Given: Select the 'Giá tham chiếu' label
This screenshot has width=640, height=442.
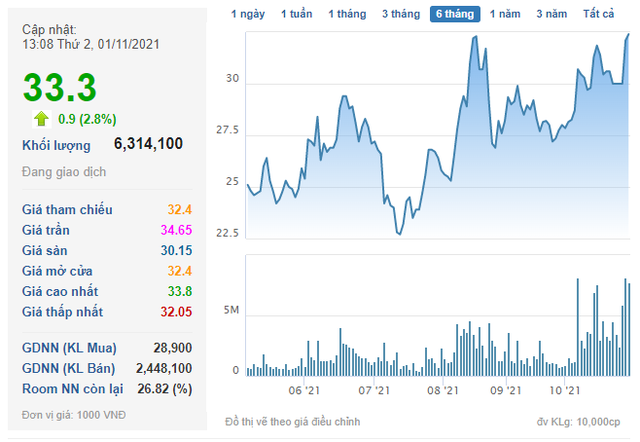Looking at the screenshot, I should click(x=67, y=210).
